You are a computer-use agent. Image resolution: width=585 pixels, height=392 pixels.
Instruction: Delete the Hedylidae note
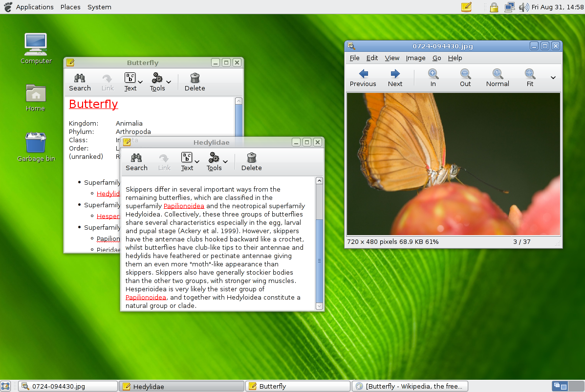[x=251, y=162]
